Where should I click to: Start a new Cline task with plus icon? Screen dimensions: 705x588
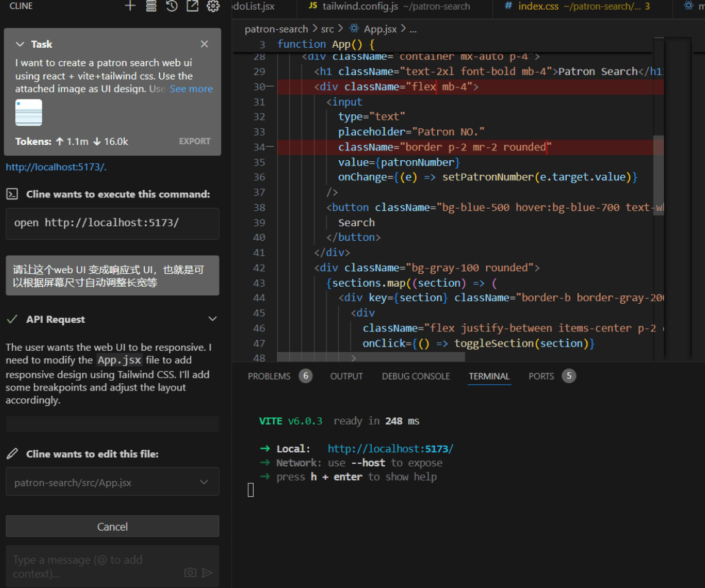[x=130, y=6]
